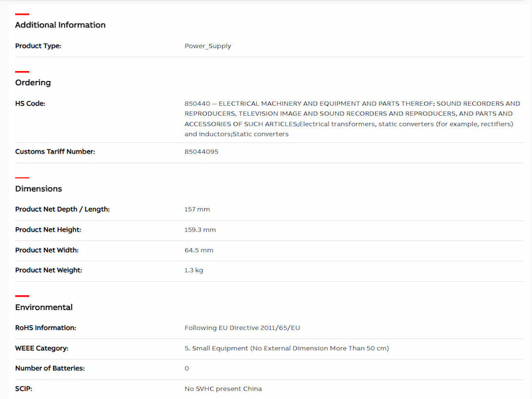The height and width of the screenshot is (399, 532).
Task: Click the Ordering section heading
Action: pyautogui.click(x=33, y=83)
